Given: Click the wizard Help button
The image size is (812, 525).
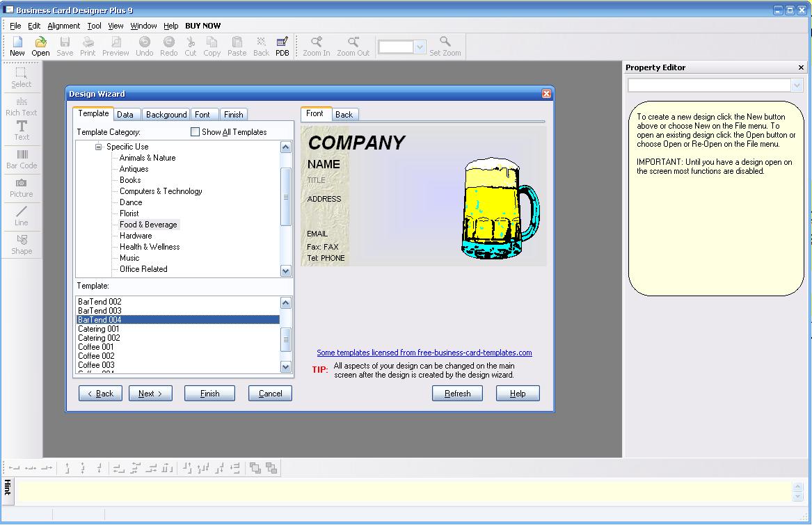Looking at the screenshot, I should pos(518,394).
